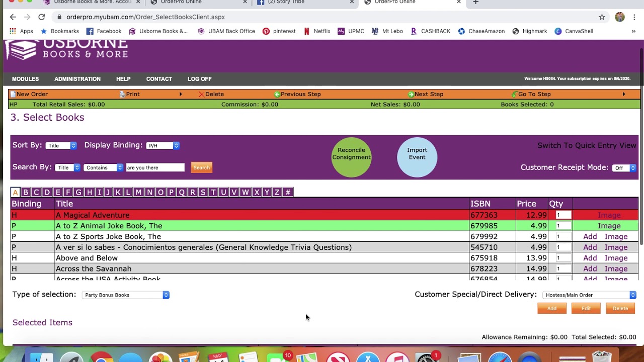Image resolution: width=644 pixels, height=362 pixels.
Task: Open the ChaseAmazon bookmark
Action: [481, 31]
